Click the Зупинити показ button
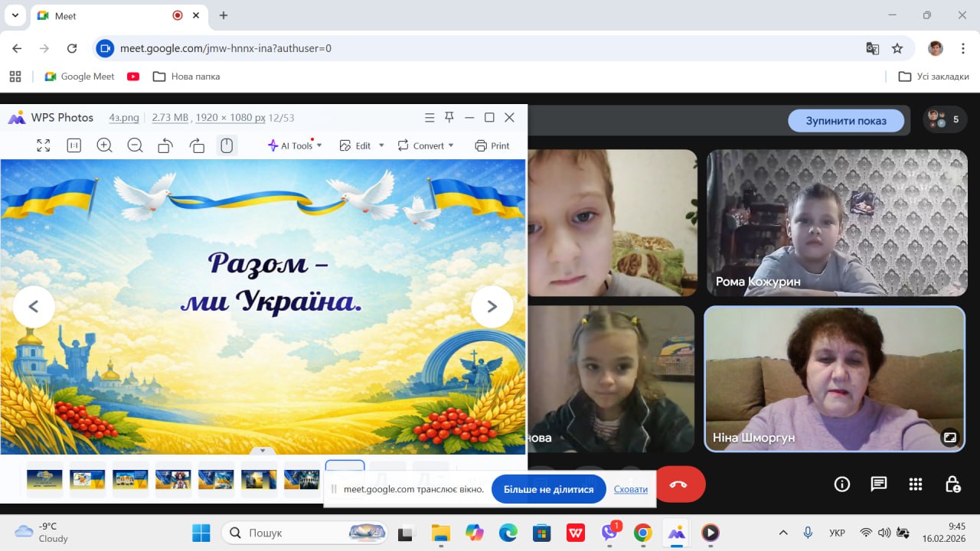This screenshot has height=551, width=980. click(x=845, y=120)
